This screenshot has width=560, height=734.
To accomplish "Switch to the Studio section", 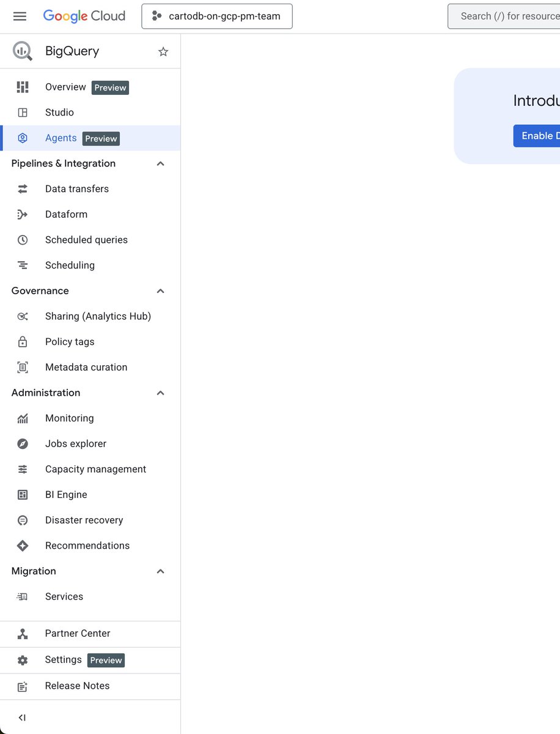I will (x=59, y=113).
